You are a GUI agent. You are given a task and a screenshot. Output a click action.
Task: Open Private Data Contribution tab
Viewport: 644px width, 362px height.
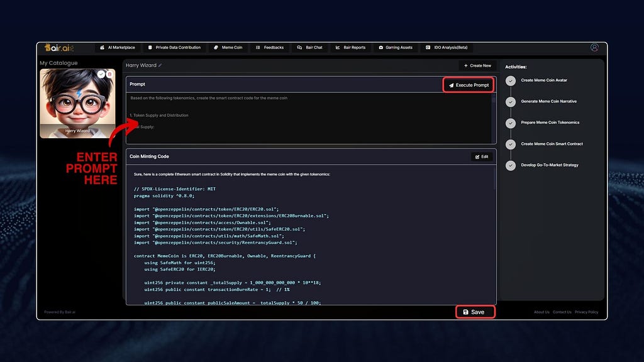coord(175,48)
